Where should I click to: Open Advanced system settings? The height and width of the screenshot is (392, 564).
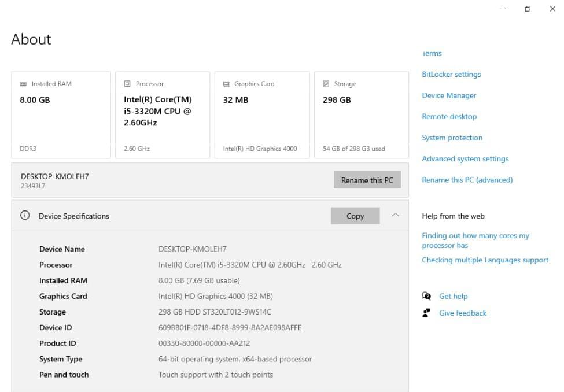tap(465, 159)
